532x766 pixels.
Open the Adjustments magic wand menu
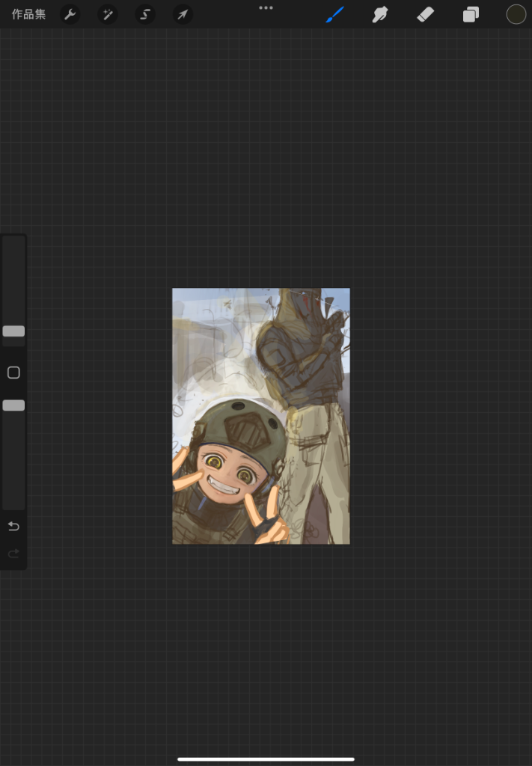click(x=107, y=14)
